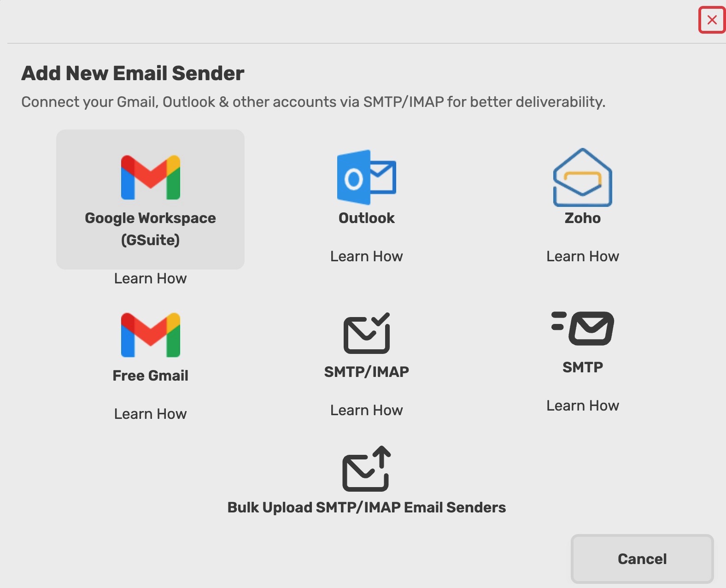The width and height of the screenshot is (726, 588).
Task: Click the Google Workspace Gmail logo icon
Action: pyautogui.click(x=150, y=177)
